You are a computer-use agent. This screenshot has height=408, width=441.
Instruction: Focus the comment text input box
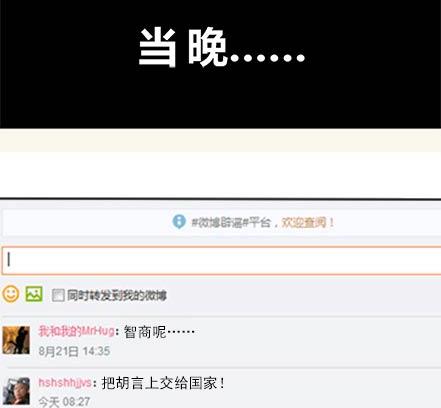[x=221, y=261]
